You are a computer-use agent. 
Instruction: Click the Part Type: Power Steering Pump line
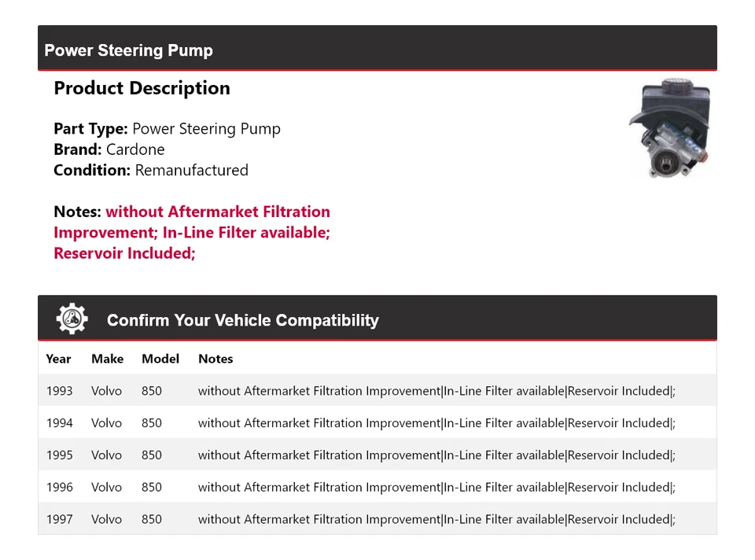(167, 128)
